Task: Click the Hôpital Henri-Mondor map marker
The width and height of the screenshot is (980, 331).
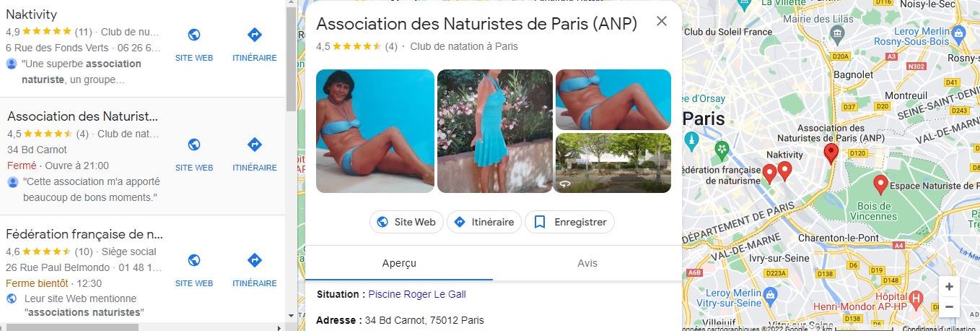Action: pos(916,298)
